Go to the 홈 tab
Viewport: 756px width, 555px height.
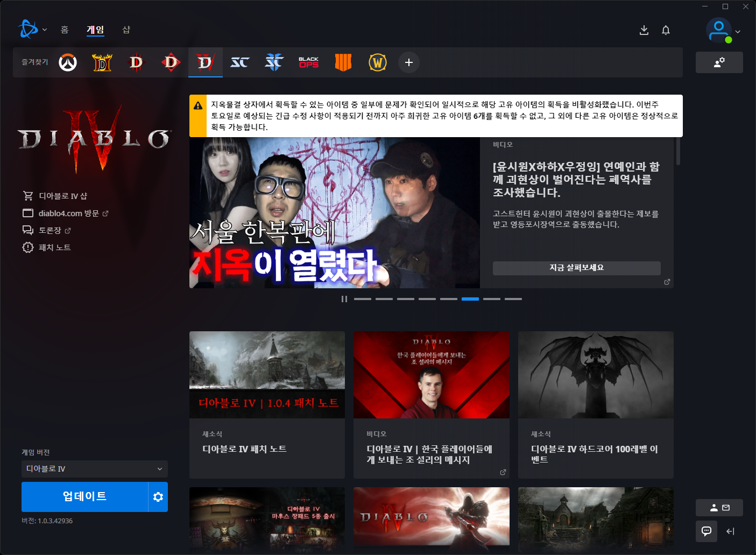65,30
